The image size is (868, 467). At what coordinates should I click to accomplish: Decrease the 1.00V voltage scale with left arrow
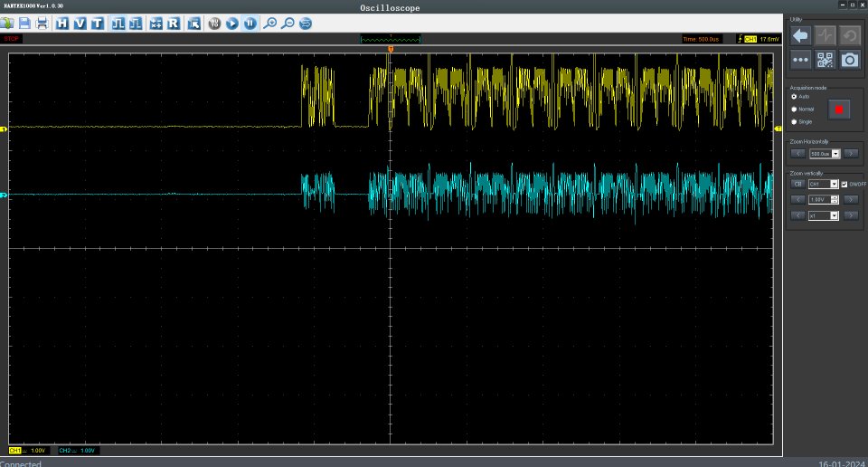(x=797, y=199)
